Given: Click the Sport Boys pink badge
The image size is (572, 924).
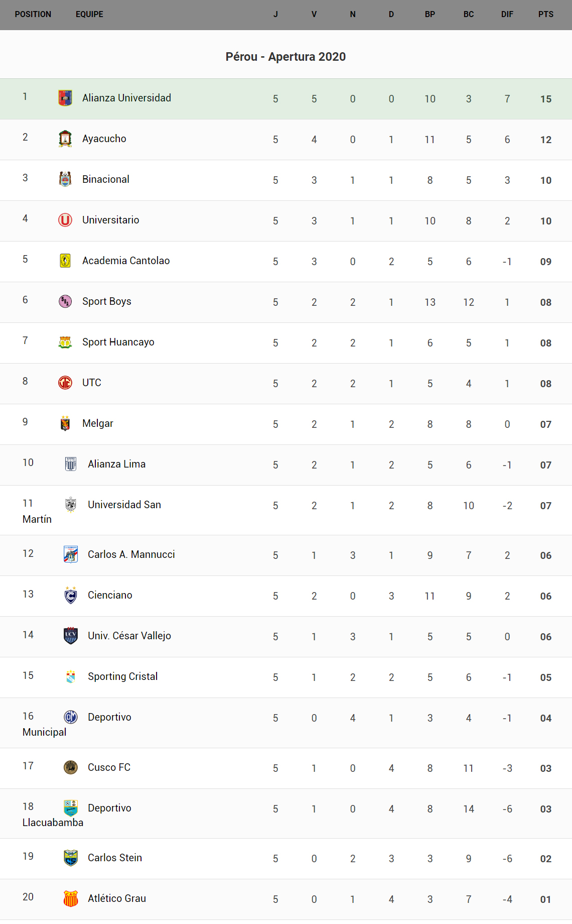Looking at the screenshot, I should (x=65, y=301).
